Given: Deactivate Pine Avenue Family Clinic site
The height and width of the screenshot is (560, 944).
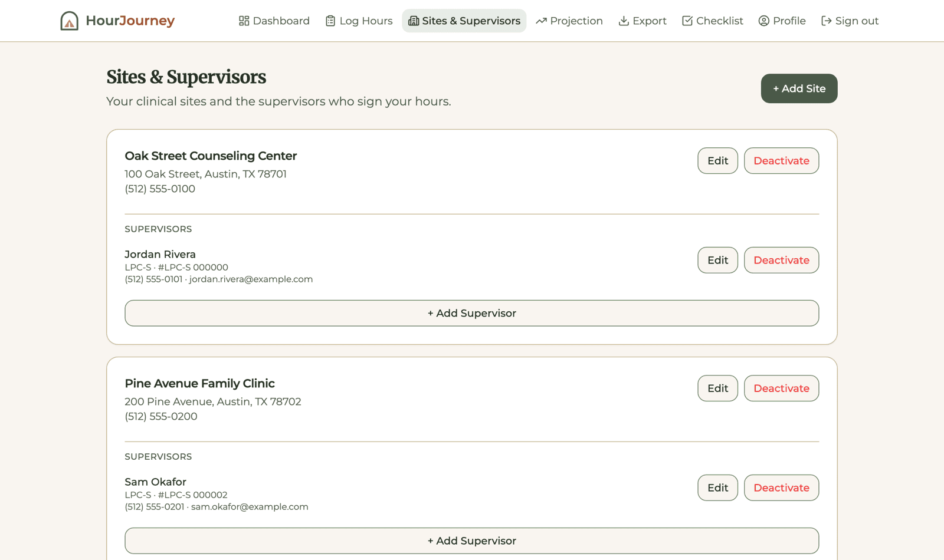Looking at the screenshot, I should point(781,388).
